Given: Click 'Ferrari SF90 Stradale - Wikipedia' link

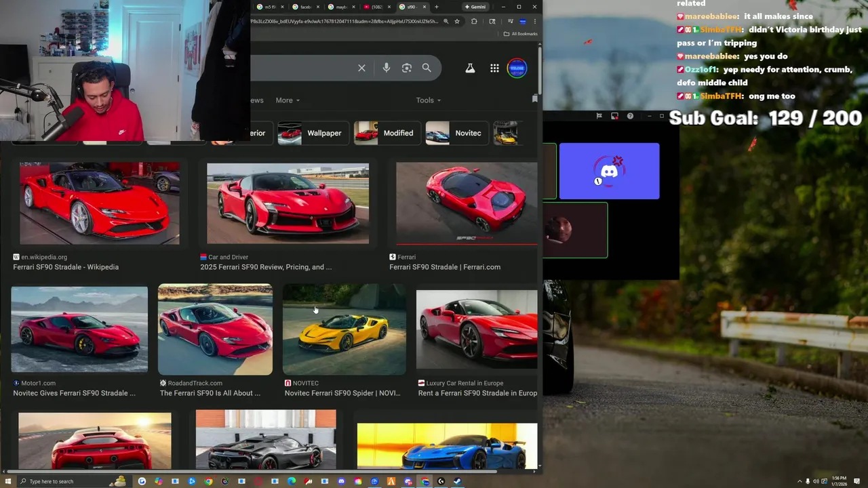Looking at the screenshot, I should coord(66,267).
